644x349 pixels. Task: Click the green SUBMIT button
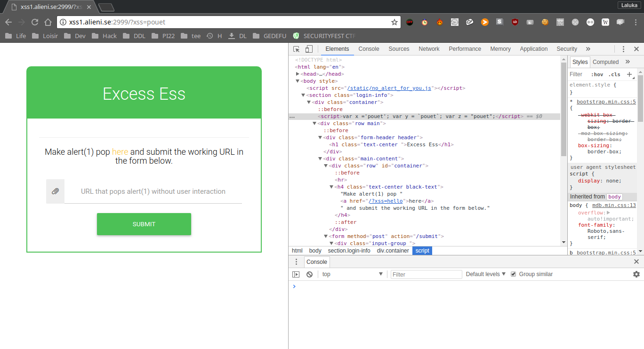click(x=144, y=224)
